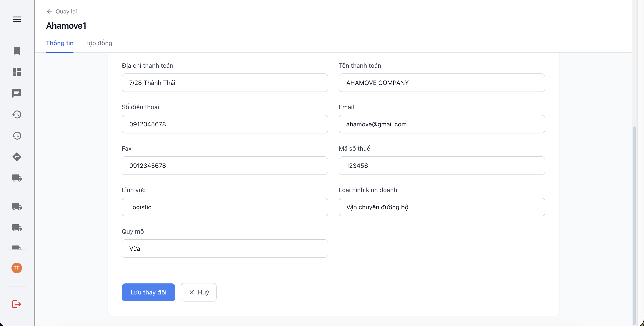This screenshot has height=326, width=644.
Task: Open the Lĩnh vực Logistic field
Action: pyautogui.click(x=225, y=207)
